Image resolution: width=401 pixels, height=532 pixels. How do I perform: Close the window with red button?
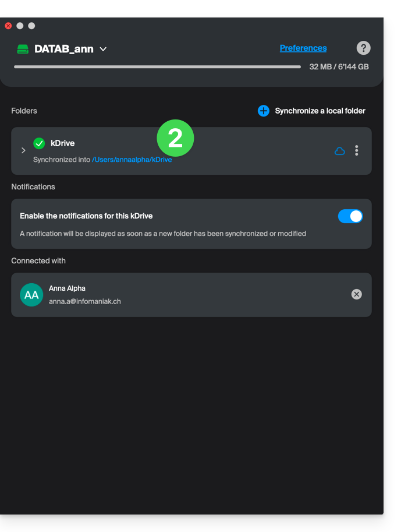8,26
